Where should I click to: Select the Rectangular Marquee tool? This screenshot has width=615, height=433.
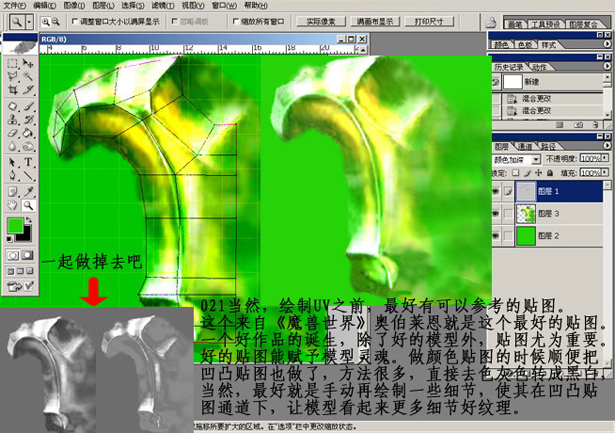click(13, 63)
